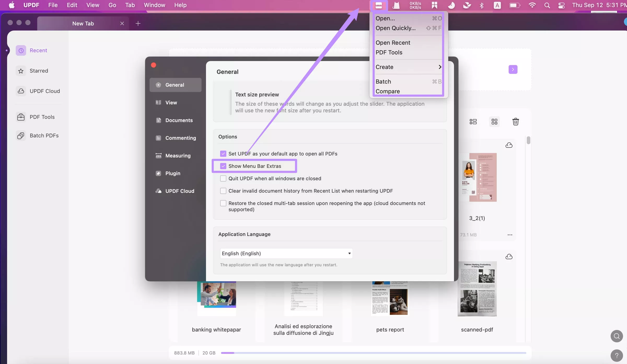Screen dimensions: 627x364
Task: Click the UPDF menu bar extras icon
Action: tap(379, 5)
